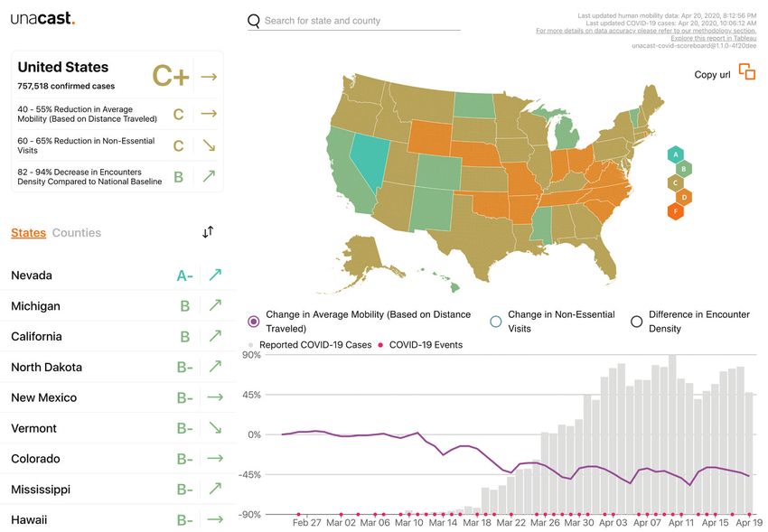Click the green B grade hexagon in legend
Viewport: 768px width, 532px height.
684,169
